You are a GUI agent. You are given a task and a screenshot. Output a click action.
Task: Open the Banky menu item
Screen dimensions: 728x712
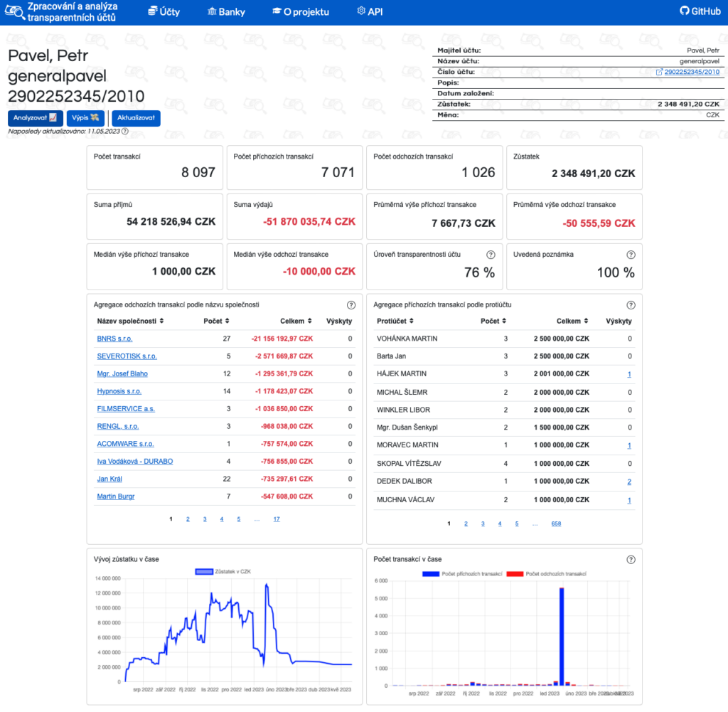click(226, 11)
